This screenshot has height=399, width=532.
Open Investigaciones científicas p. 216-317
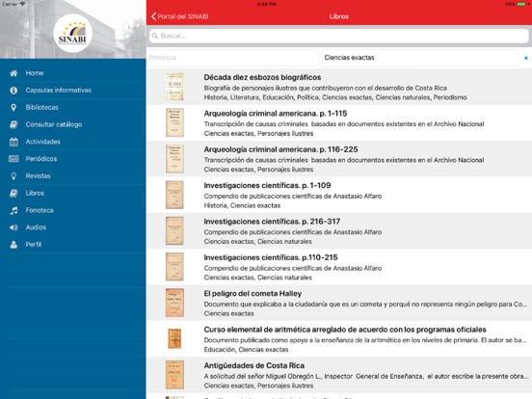click(339, 230)
